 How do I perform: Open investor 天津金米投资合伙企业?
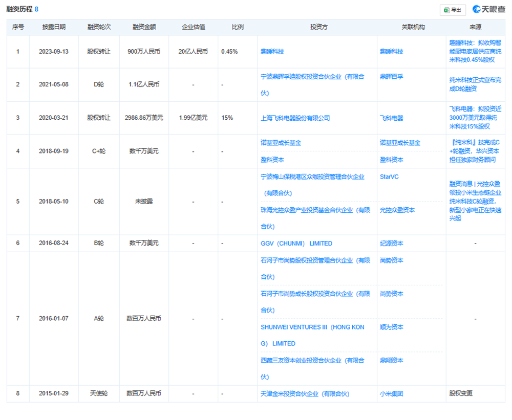pos(305,394)
